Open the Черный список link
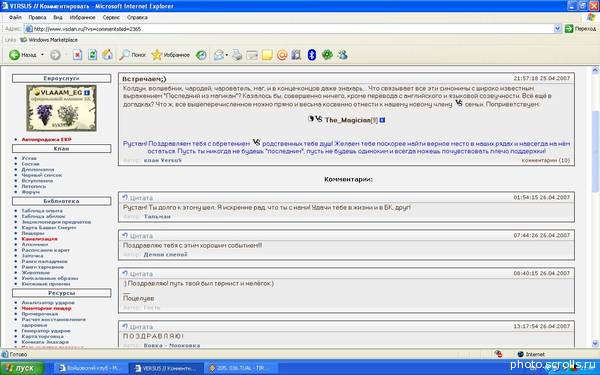 (x=41, y=175)
